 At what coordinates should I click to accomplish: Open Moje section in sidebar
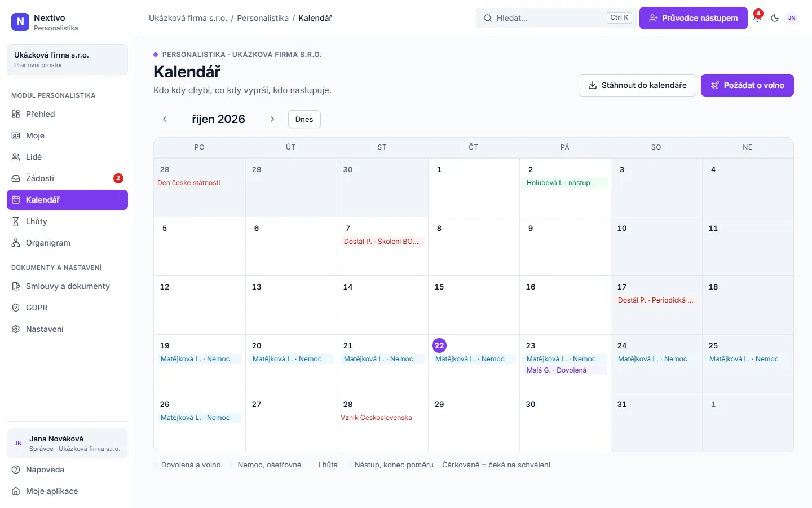[x=67, y=135]
